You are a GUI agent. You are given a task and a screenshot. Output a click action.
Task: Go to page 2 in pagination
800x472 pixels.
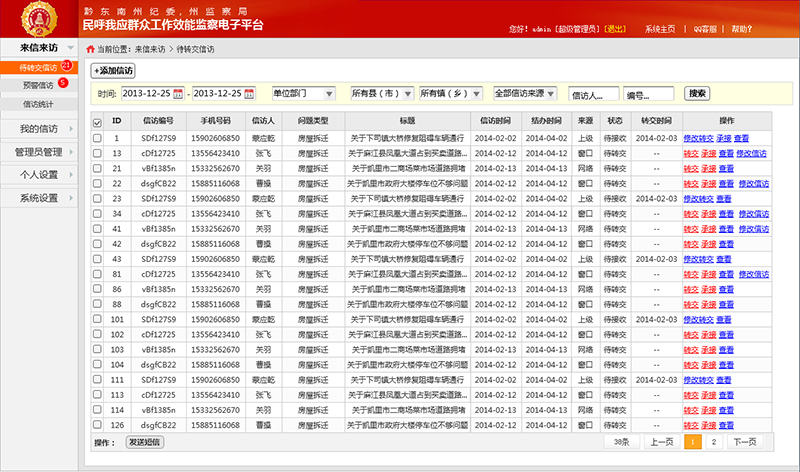[713, 441]
